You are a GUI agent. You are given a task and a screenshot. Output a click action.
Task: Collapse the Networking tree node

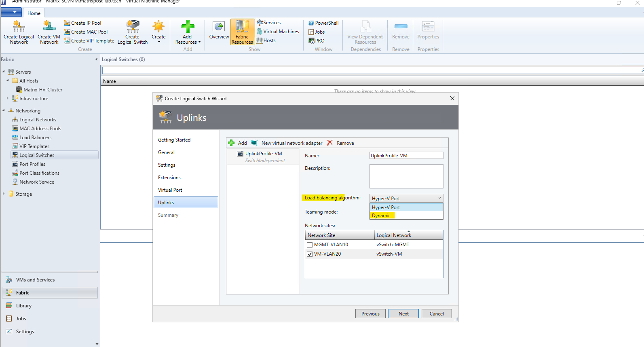(x=4, y=110)
